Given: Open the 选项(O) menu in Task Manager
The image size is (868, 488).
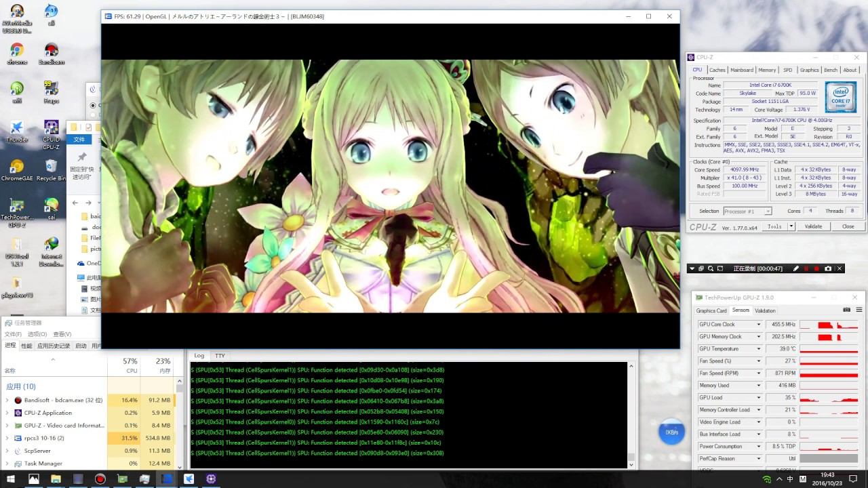Looking at the screenshot, I should [x=37, y=334].
